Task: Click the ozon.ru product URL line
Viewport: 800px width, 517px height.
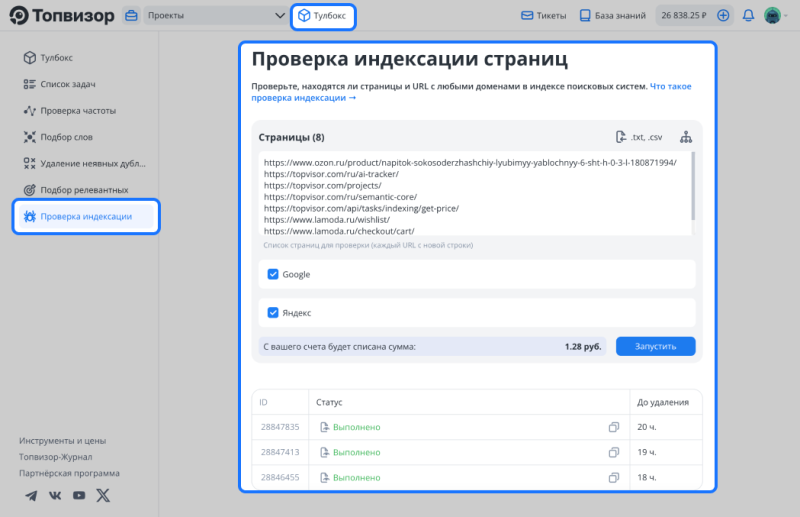Action: pos(470,163)
